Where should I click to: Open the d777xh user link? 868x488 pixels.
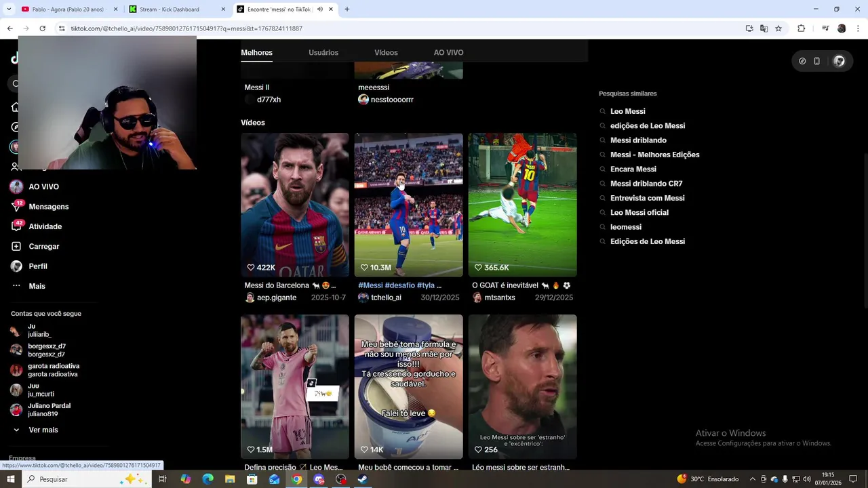point(269,100)
